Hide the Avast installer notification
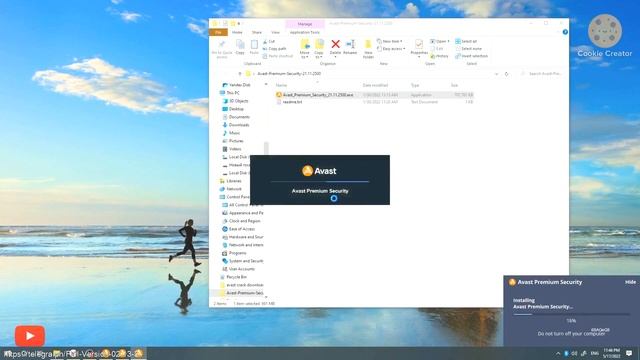 630,282
